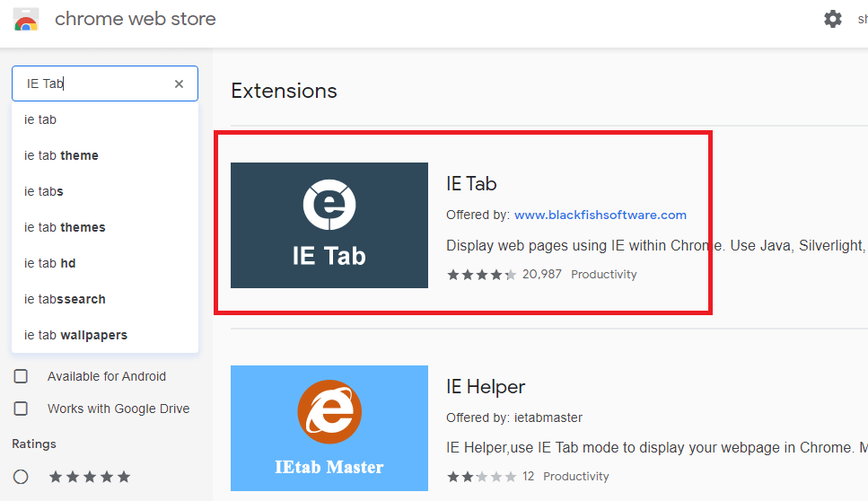The height and width of the screenshot is (501, 868).
Task: Click the IE Tab Productivity category label
Action: coord(603,275)
